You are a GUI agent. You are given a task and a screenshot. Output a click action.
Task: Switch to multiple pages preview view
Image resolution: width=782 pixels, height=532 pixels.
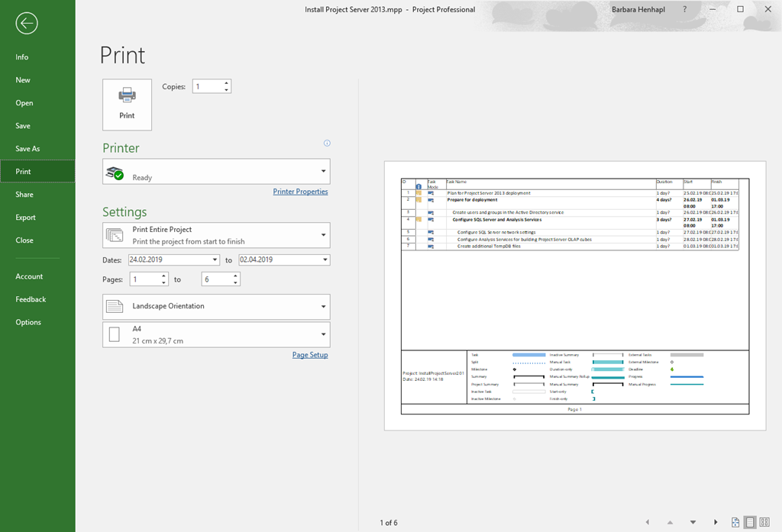764,523
